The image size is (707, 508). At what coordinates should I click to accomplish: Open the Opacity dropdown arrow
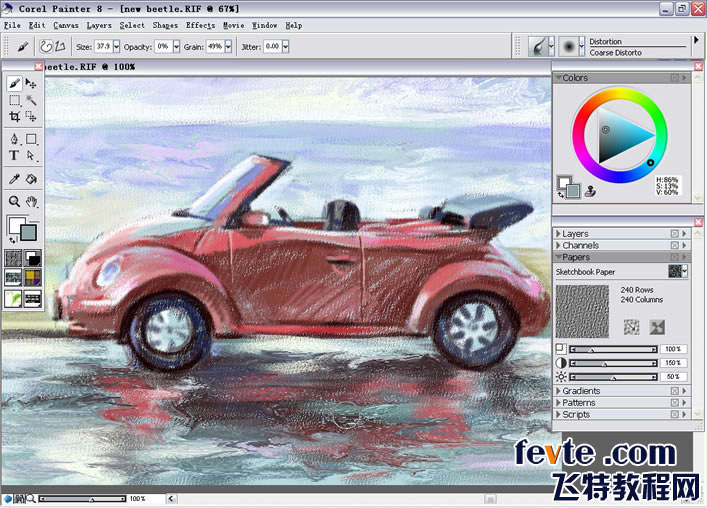click(x=176, y=46)
